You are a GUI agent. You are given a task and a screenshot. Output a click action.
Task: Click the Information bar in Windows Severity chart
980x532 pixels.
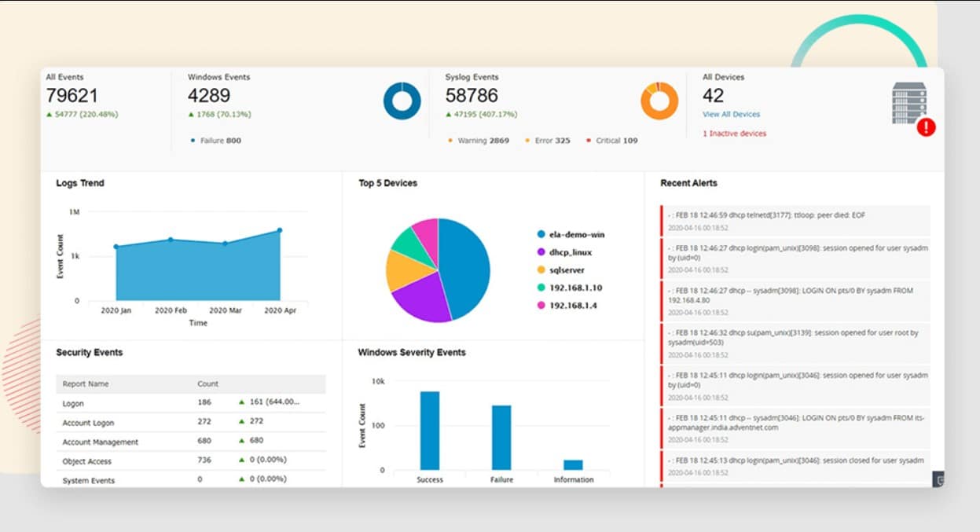coord(574,465)
